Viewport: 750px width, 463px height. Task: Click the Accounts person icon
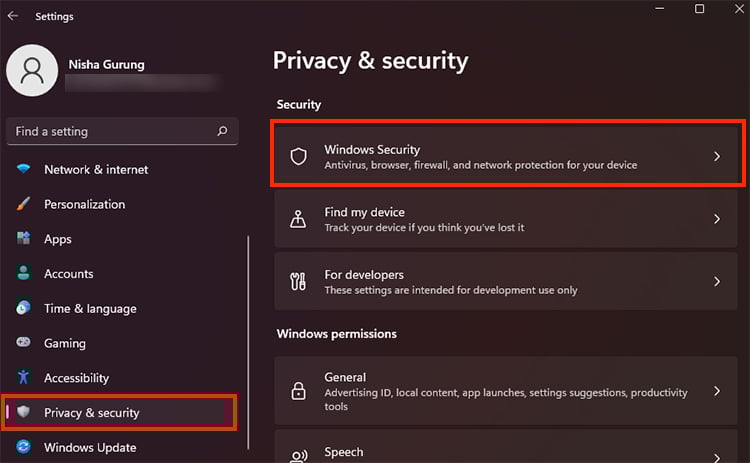pos(23,274)
